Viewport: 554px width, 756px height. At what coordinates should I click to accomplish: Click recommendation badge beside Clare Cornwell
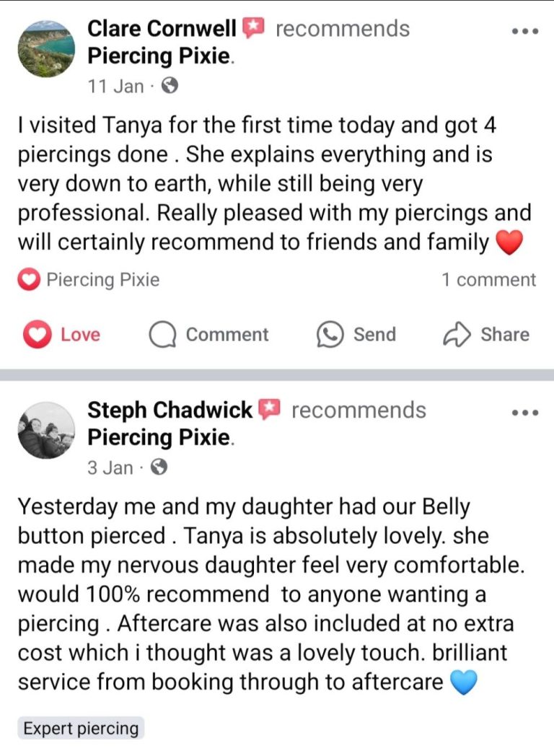click(x=254, y=29)
